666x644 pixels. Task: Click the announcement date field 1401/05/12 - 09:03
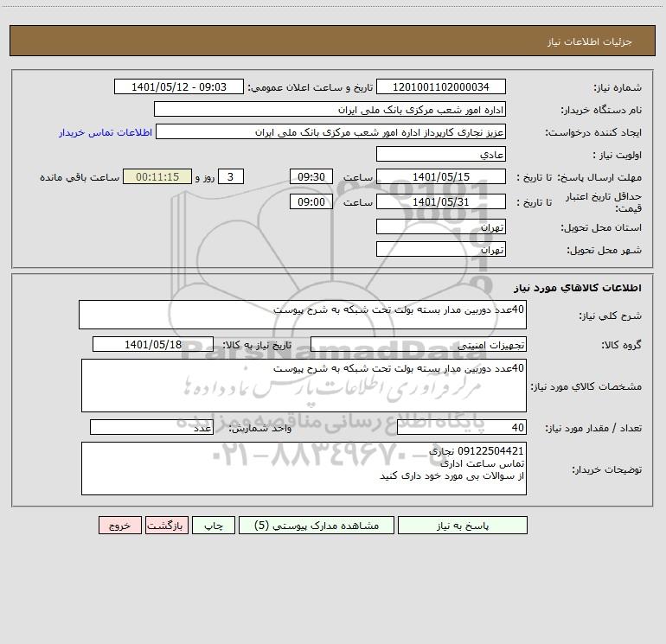[179, 86]
